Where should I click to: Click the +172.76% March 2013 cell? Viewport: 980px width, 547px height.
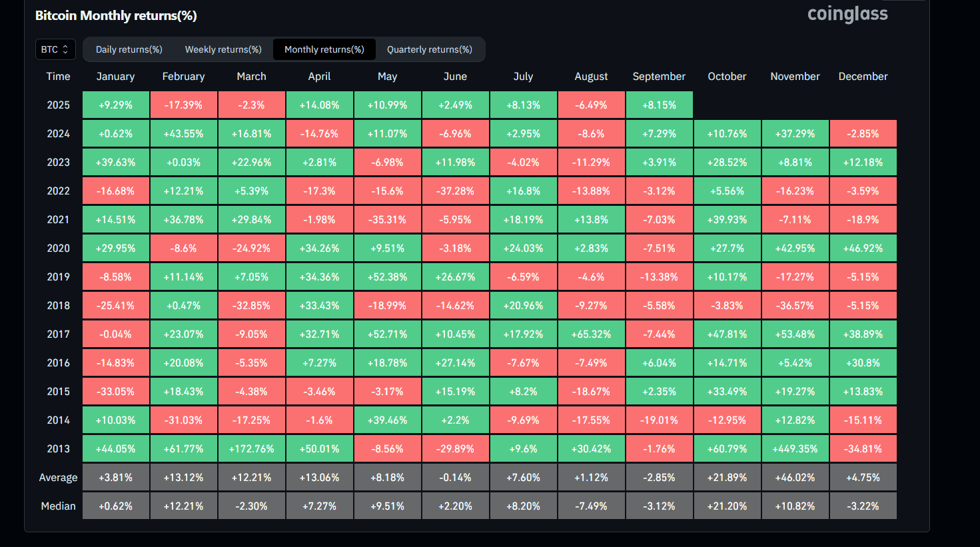coord(251,449)
